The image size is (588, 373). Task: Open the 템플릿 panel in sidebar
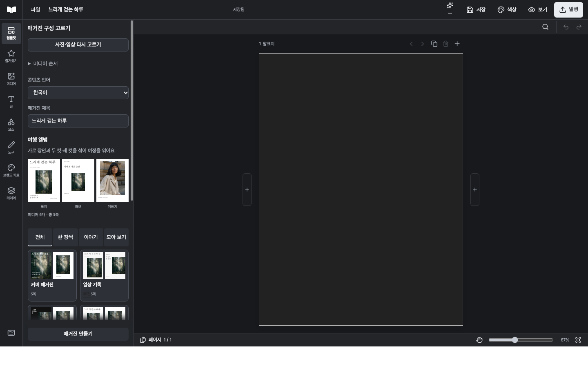[x=11, y=34]
